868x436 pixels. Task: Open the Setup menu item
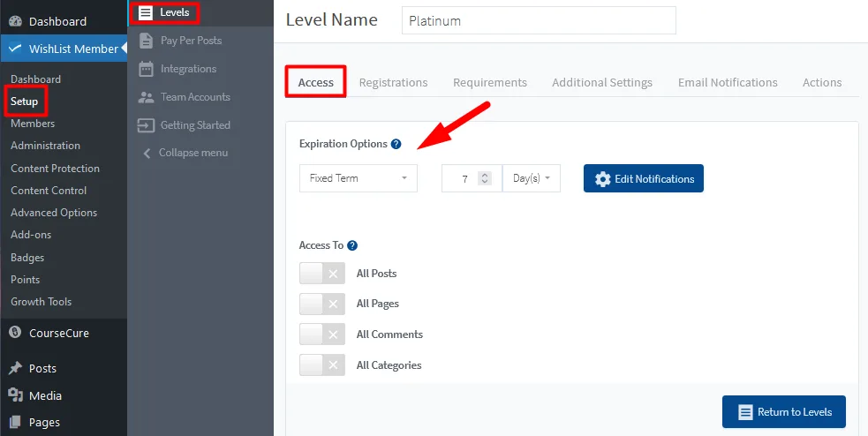tap(25, 101)
